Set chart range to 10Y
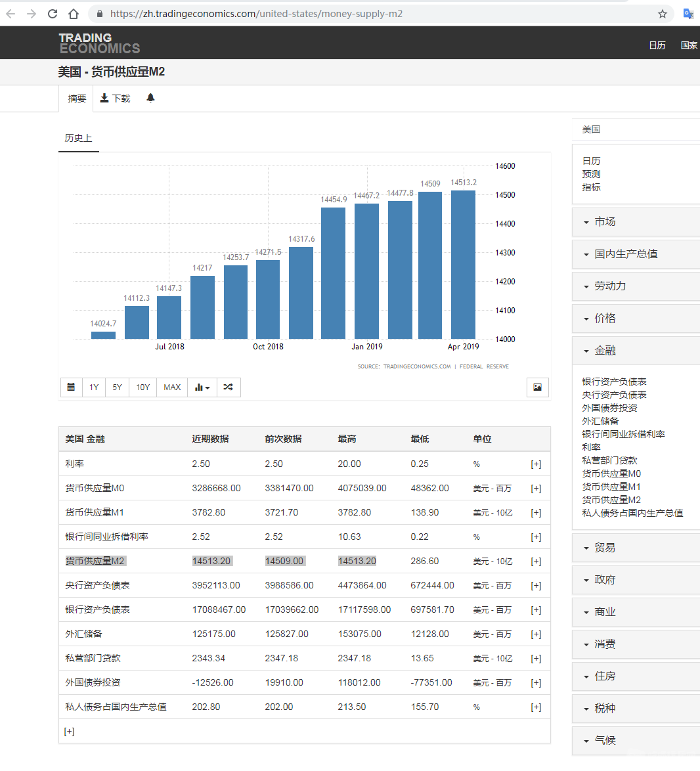 143,387
